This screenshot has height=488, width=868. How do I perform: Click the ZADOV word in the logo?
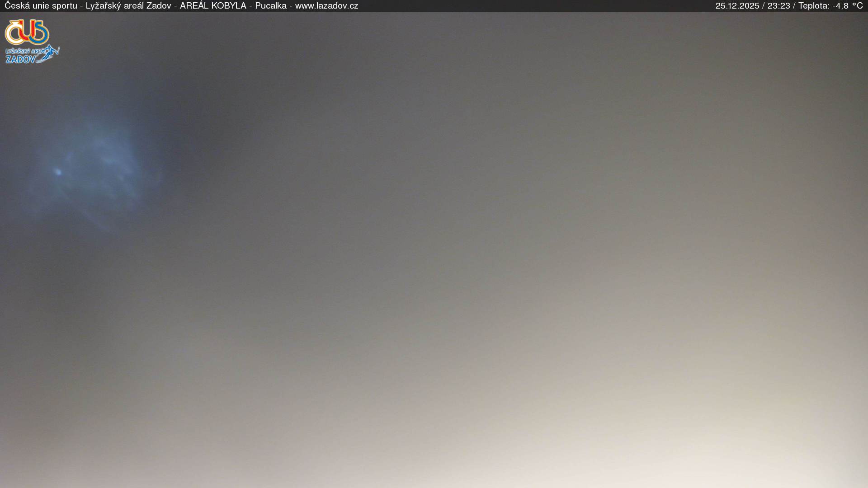[20, 59]
